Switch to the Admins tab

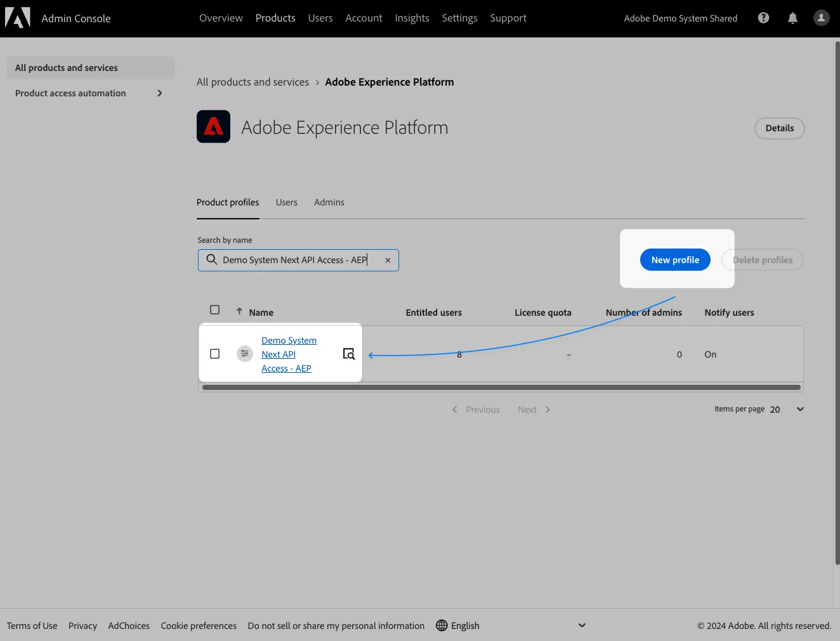click(x=329, y=202)
